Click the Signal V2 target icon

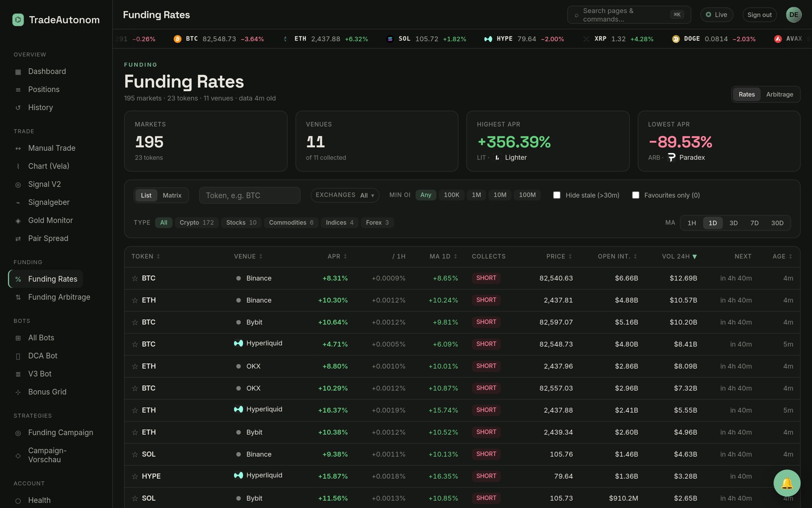[x=18, y=185]
